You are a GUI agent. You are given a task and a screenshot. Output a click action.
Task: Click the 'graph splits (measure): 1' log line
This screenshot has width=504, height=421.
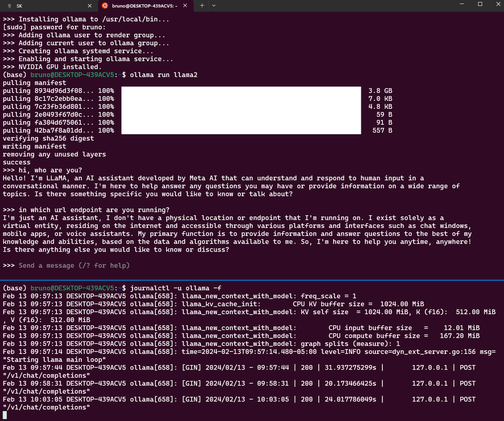[x=201, y=344]
